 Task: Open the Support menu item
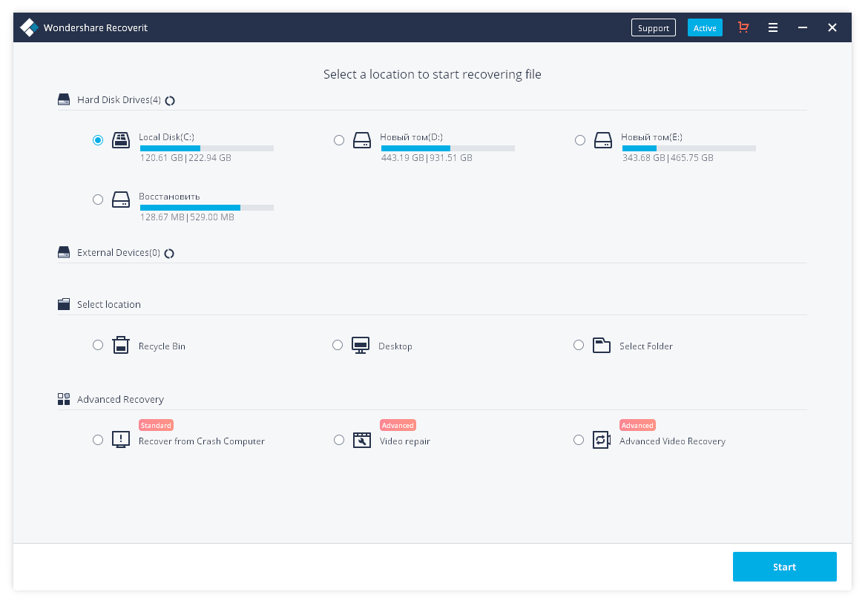pos(653,27)
